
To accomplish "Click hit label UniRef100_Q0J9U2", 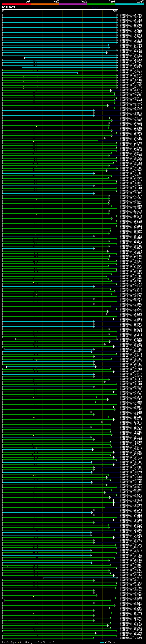I will [131, 339].
